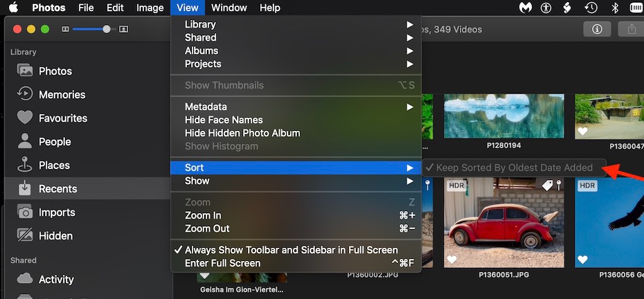Screen dimensions: 644x299
Task: Click the Favourites heart icon in sidebar
Action: (25, 118)
